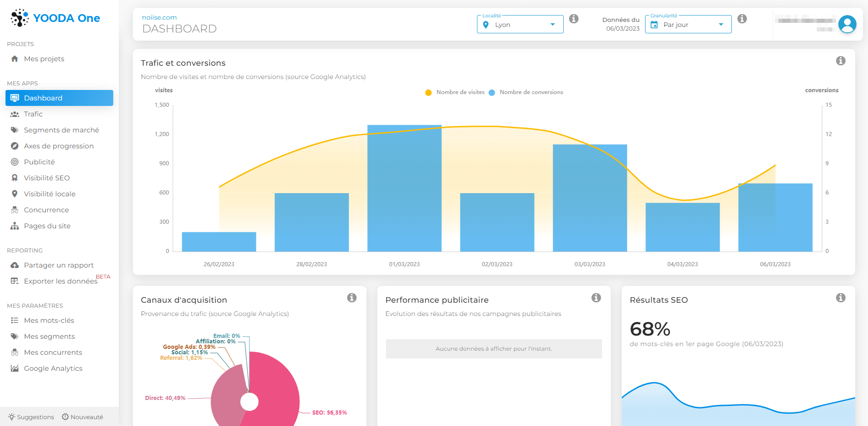Click the Segments de marché tag icon

point(15,130)
